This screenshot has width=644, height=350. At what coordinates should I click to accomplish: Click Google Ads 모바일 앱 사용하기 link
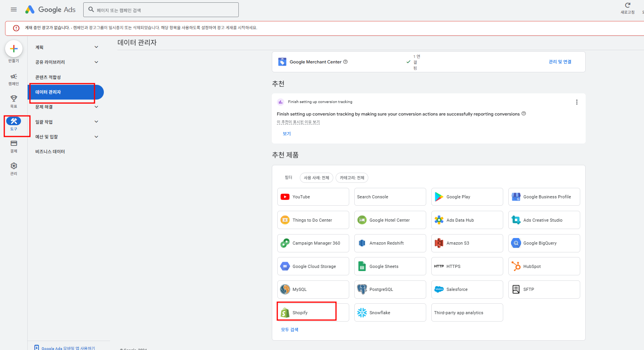[x=68, y=348]
